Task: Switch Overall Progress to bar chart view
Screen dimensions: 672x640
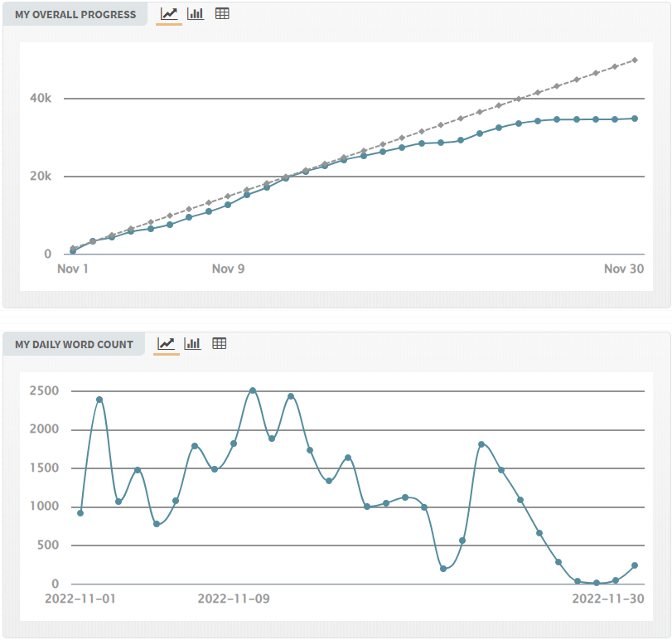Action: [x=196, y=14]
